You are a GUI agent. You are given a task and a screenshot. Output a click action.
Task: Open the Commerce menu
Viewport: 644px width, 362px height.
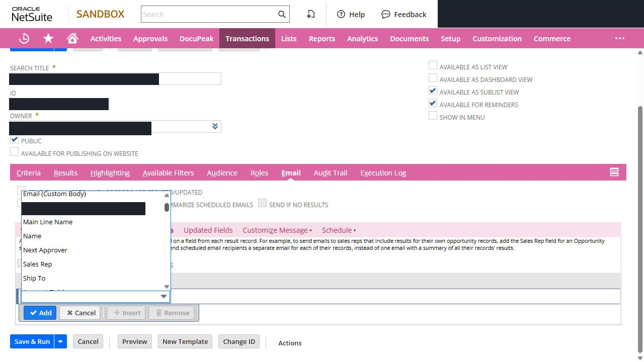tap(552, 38)
